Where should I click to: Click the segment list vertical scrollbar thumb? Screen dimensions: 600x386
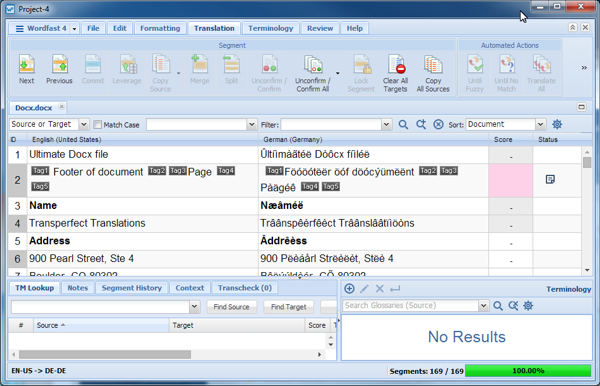[x=587, y=162]
